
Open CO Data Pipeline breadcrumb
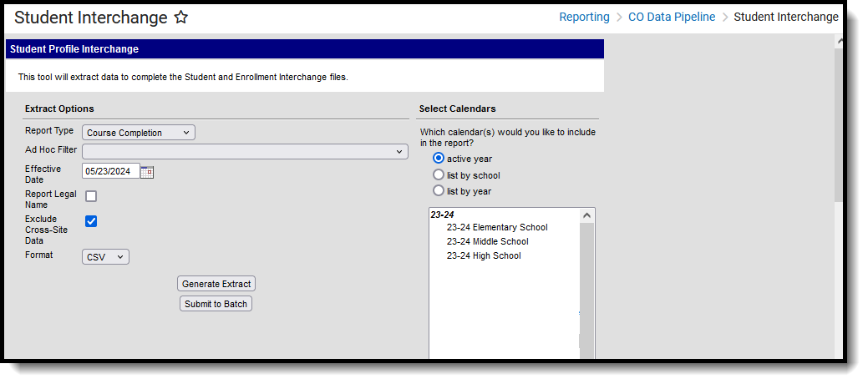672,18
